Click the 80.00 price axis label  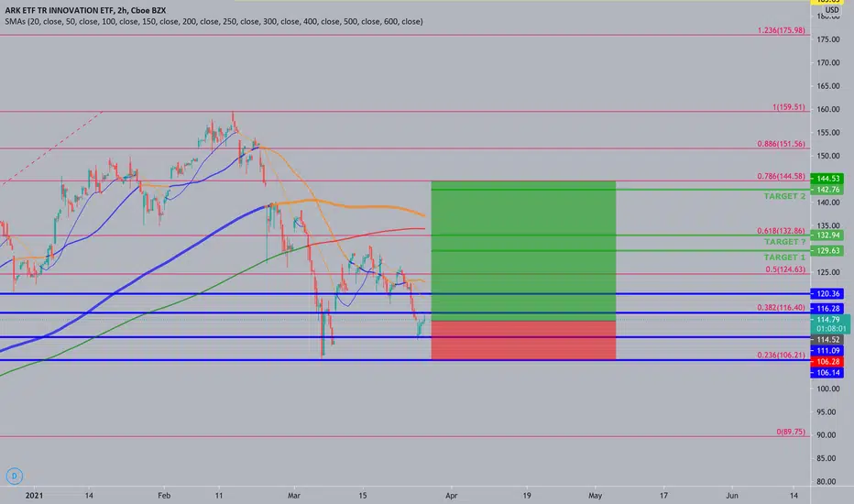(827, 482)
